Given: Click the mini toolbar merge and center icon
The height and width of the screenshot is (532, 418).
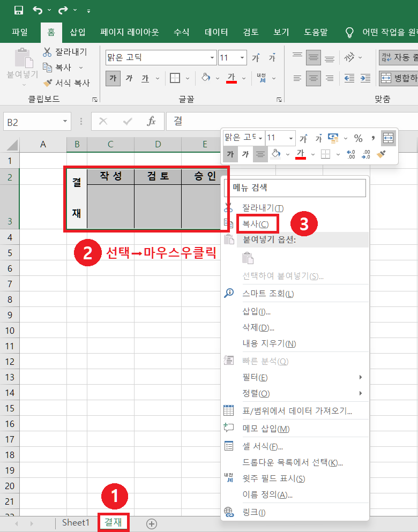Looking at the screenshot, I should coord(388,138).
